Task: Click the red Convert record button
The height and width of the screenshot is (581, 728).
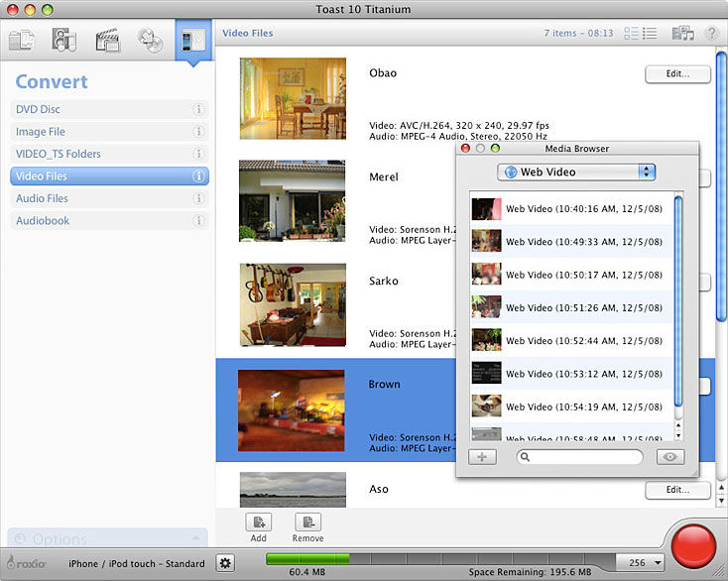Action: tap(693, 546)
